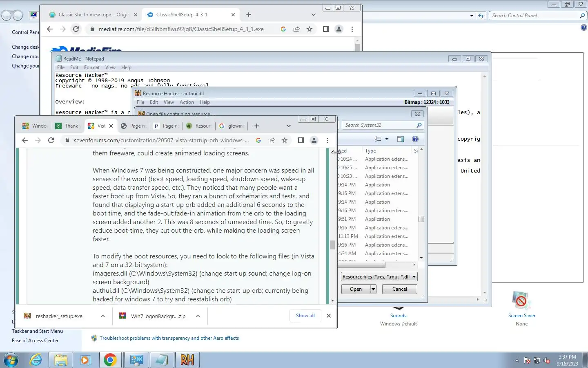
Task: Toggle preview pane in Open file dialog
Action: 401,139
